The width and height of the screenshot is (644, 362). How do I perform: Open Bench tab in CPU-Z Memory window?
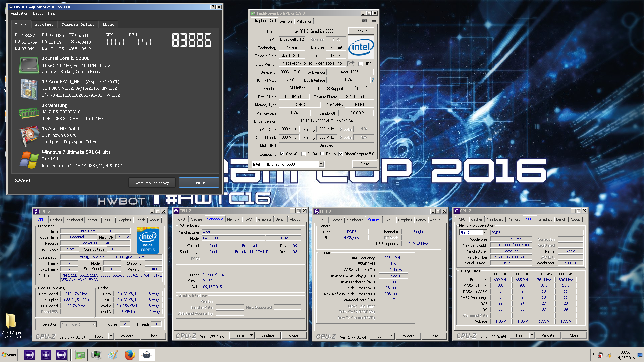pos(421,220)
